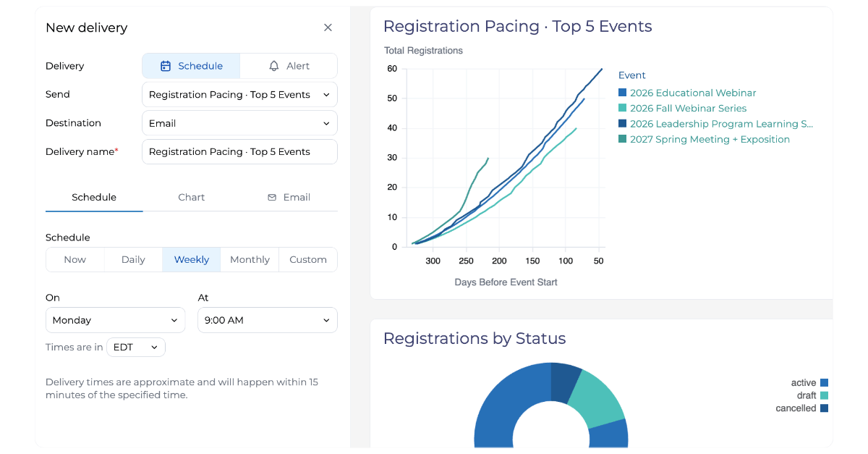The width and height of the screenshot is (868, 454).
Task: Click the active status legend entry
Action: (809, 383)
